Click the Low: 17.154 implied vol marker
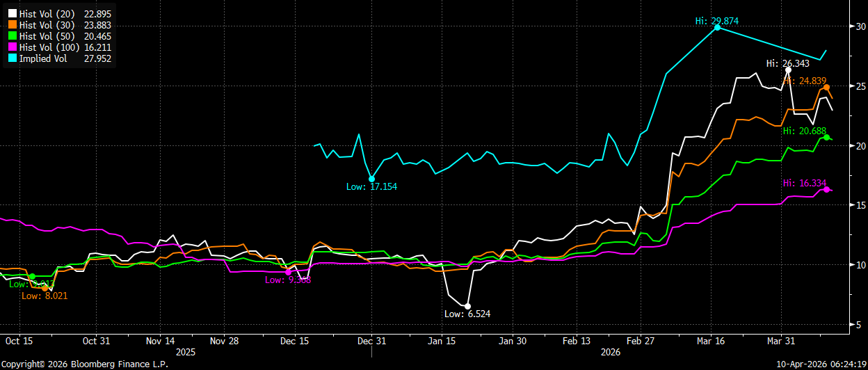 point(371,179)
